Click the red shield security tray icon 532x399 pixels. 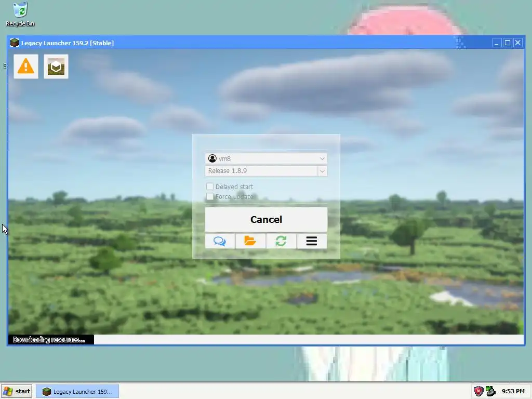pyautogui.click(x=478, y=391)
